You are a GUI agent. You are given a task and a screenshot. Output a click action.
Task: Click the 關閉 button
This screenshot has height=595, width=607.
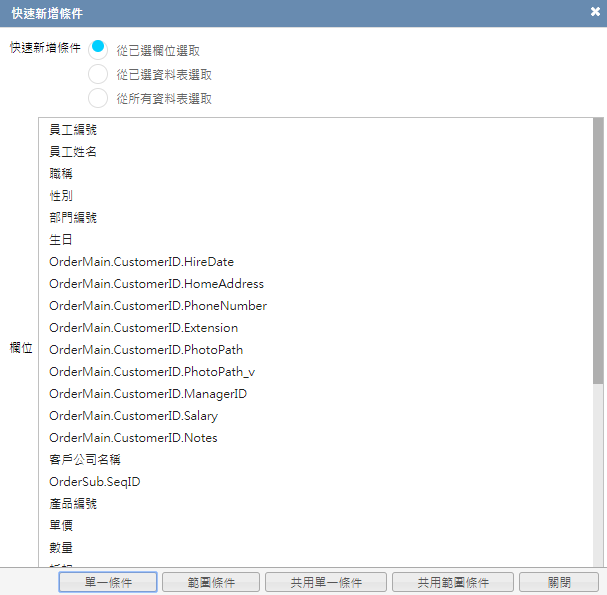(x=559, y=582)
